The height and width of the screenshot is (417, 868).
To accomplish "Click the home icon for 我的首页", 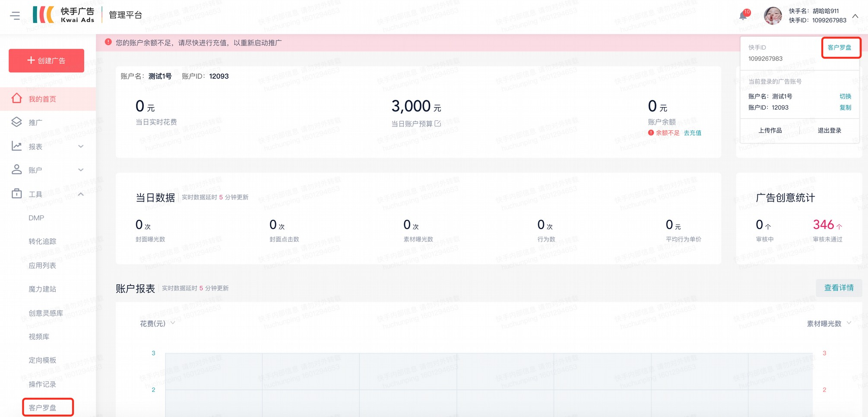I will (x=16, y=98).
